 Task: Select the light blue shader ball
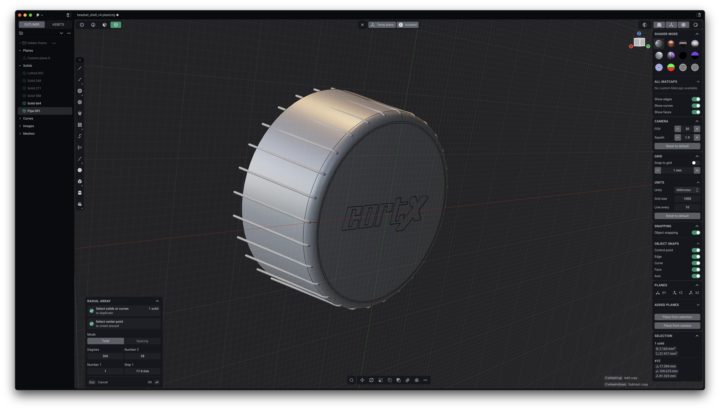(x=659, y=67)
